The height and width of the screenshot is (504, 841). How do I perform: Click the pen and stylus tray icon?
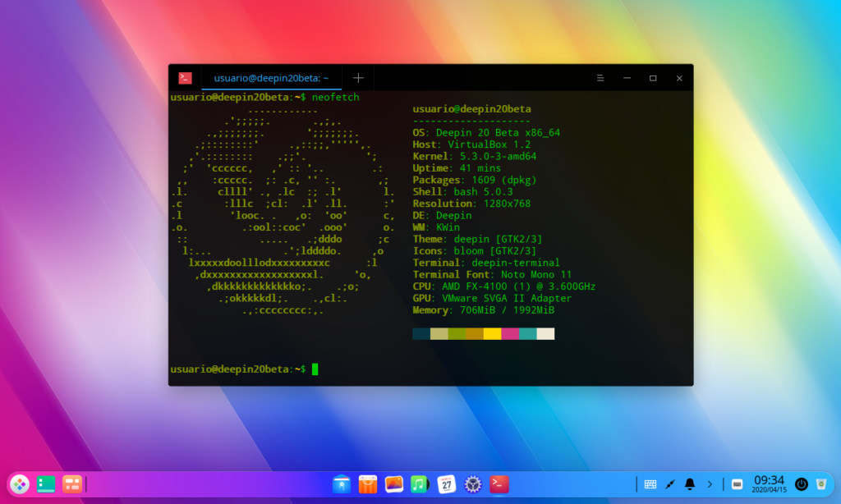tap(670, 484)
